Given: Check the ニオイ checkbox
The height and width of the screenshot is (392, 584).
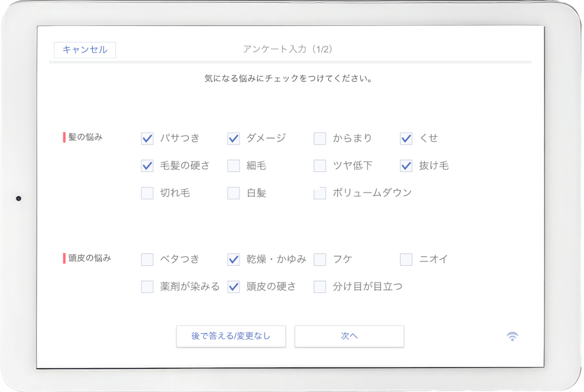Looking at the screenshot, I should click(406, 259).
